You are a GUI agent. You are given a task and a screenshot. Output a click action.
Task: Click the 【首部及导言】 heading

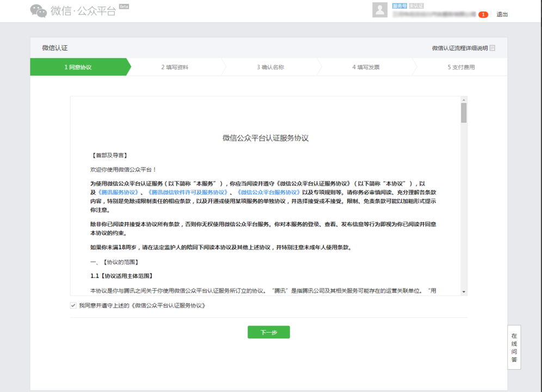tap(109, 155)
